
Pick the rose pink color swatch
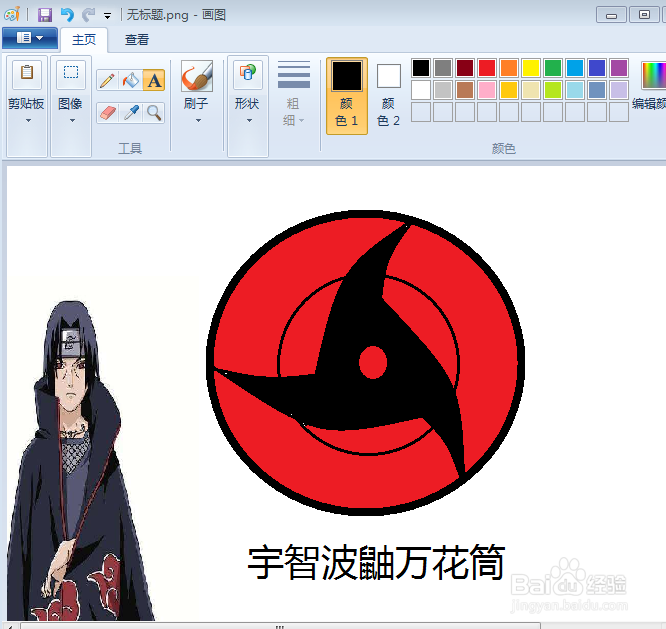(487, 90)
